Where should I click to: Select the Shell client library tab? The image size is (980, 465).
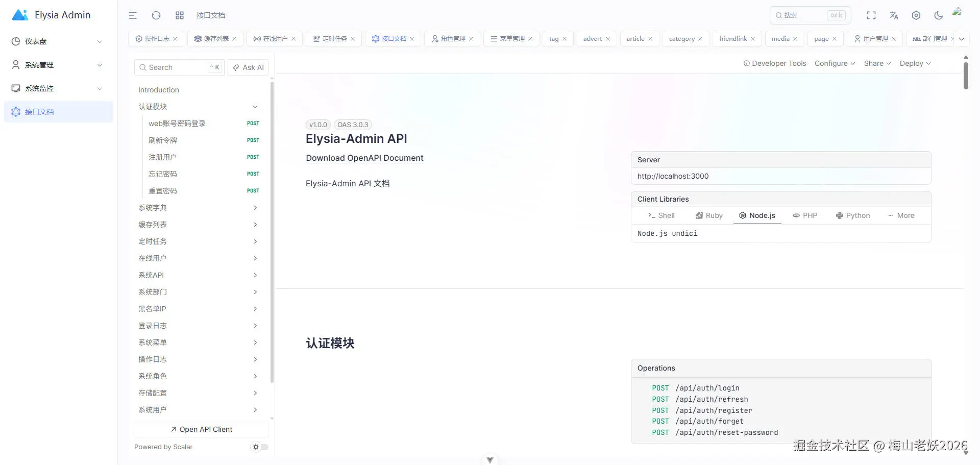coord(661,215)
